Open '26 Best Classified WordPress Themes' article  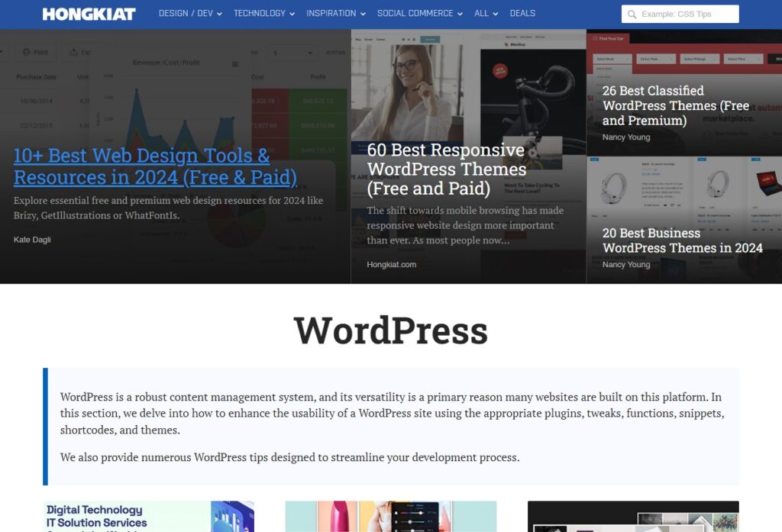tap(675, 105)
